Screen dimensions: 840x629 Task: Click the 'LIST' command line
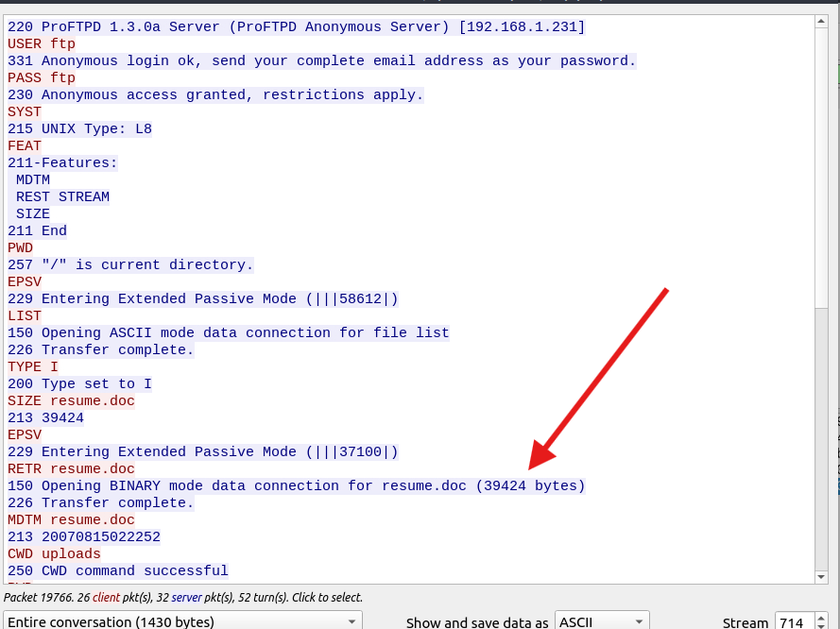pyautogui.click(x=25, y=315)
